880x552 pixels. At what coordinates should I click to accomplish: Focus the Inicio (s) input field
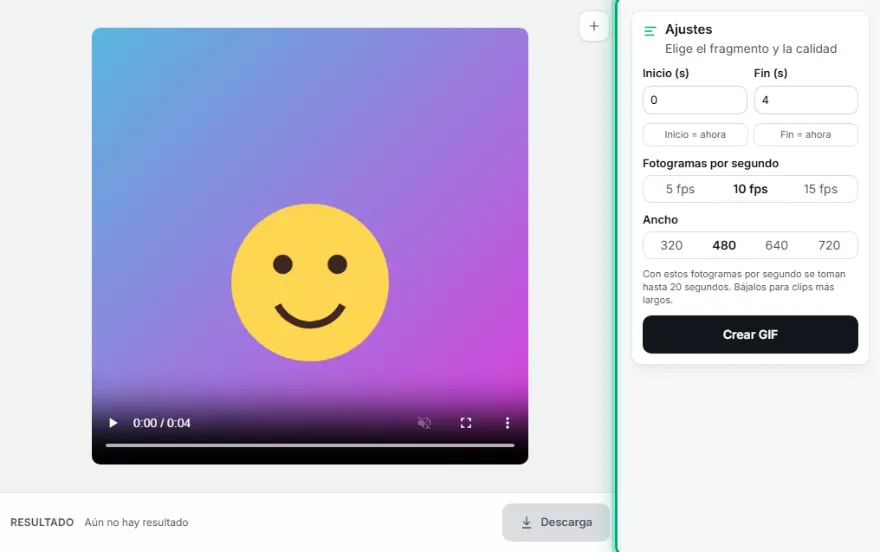[695, 100]
